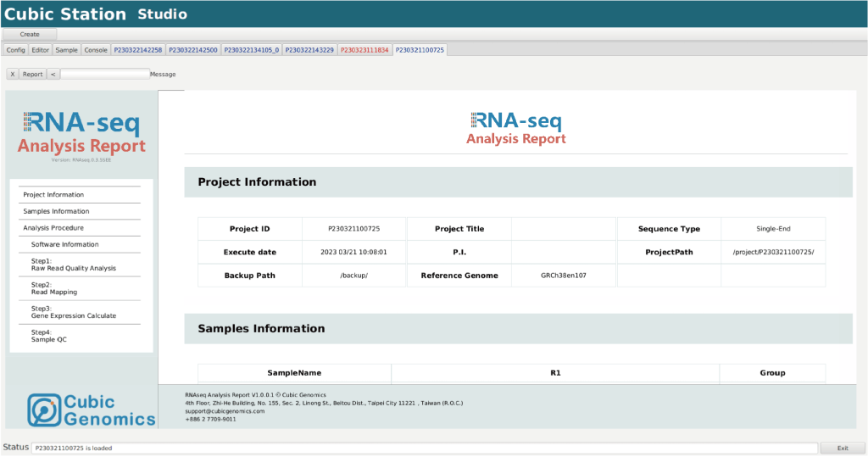Click the Exit button in status bar

pyautogui.click(x=842, y=448)
